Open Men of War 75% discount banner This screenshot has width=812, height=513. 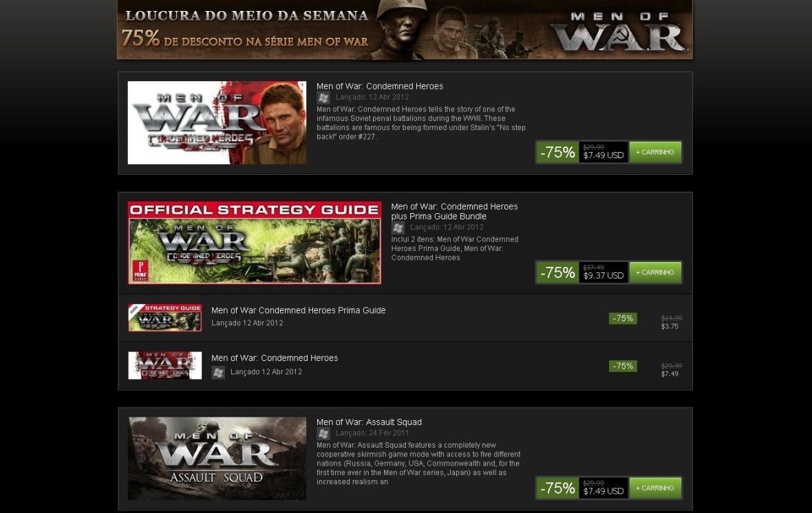405,30
